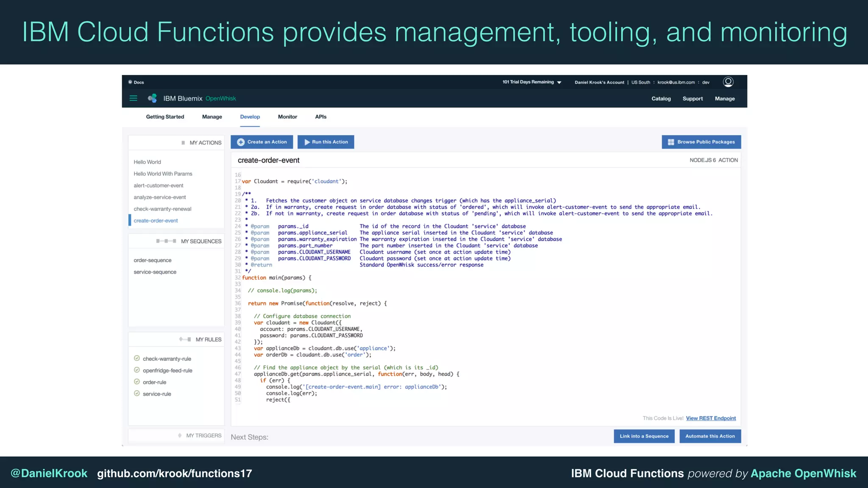The image size is (868, 488).
Task: Click the create-order-event editor title
Action: pyautogui.click(x=268, y=160)
